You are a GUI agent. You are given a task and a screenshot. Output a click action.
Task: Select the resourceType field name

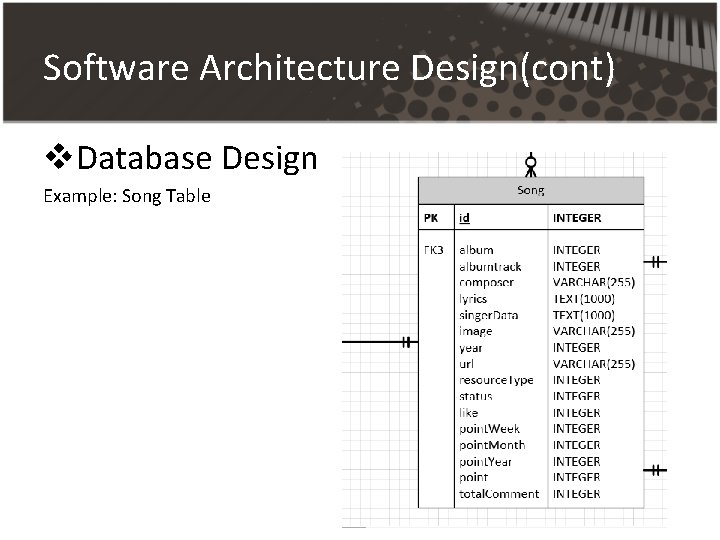(x=496, y=381)
